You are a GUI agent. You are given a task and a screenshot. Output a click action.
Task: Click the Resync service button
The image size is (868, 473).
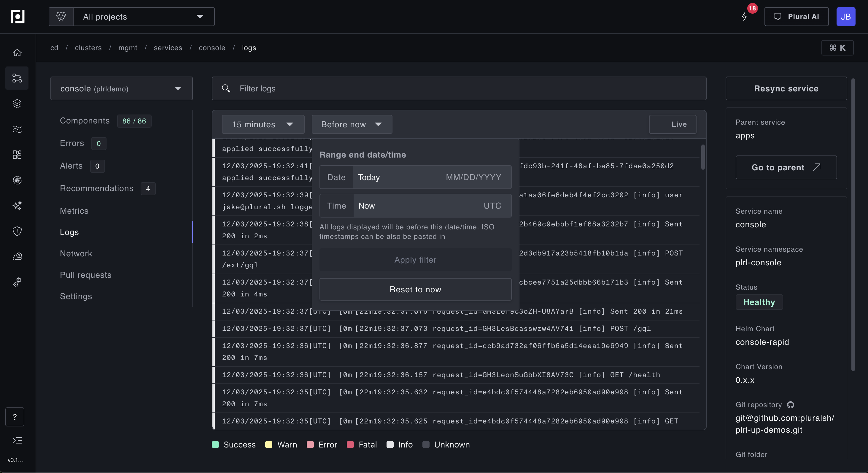[786, 88]
